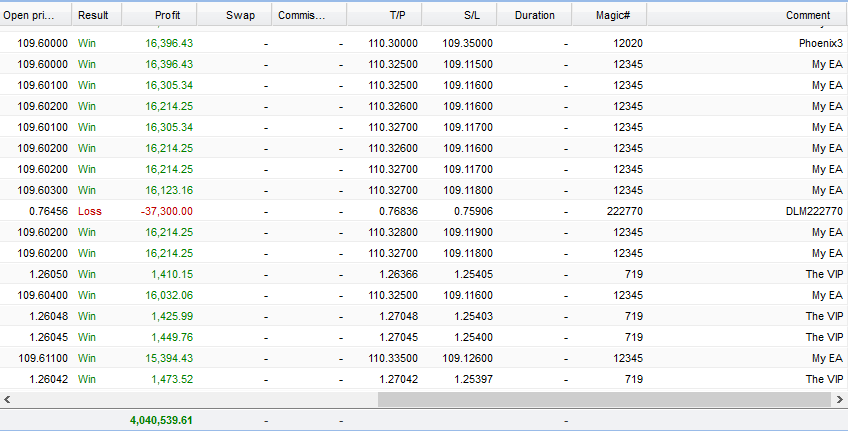
Task: Select T/P value 1.27042
Action: coord(399,380)
